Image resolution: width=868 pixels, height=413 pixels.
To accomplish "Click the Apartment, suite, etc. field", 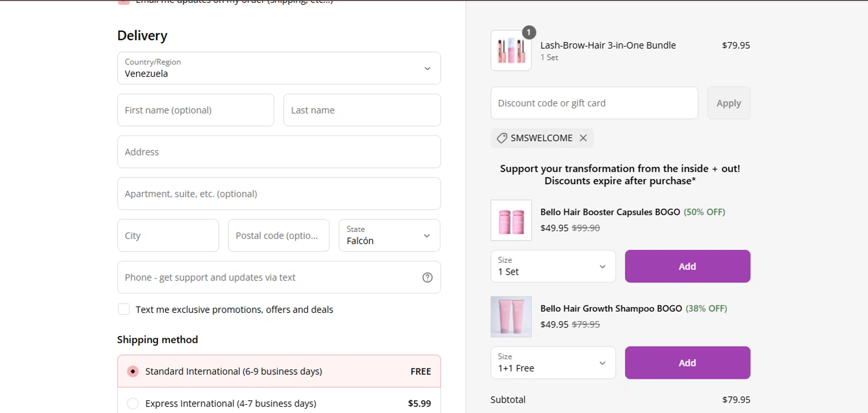I will coord(279,194).
